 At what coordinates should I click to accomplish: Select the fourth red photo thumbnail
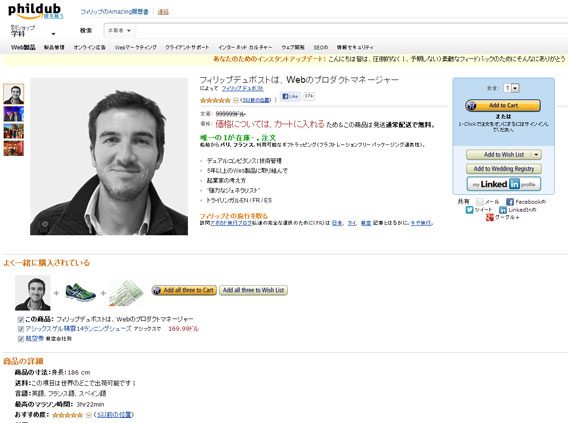(14, 148)
